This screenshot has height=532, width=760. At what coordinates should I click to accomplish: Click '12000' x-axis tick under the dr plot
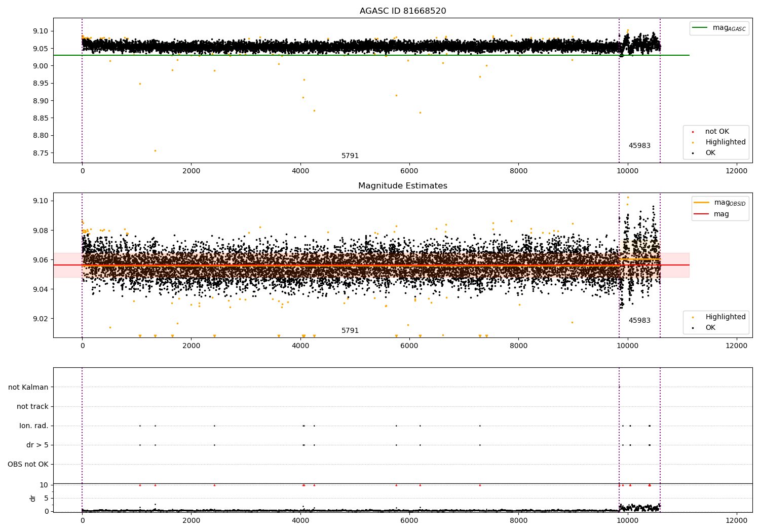[737, 521]
